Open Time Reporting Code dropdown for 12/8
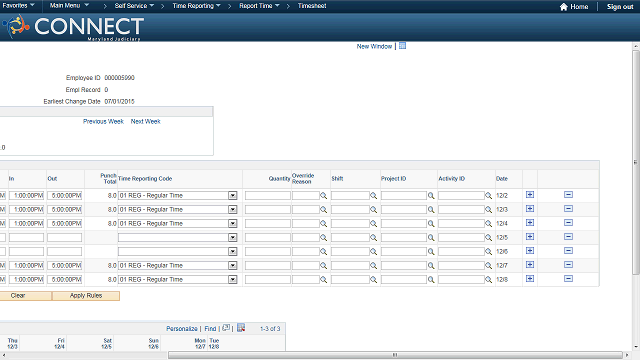The image size is (640, 360). (233, 280)
